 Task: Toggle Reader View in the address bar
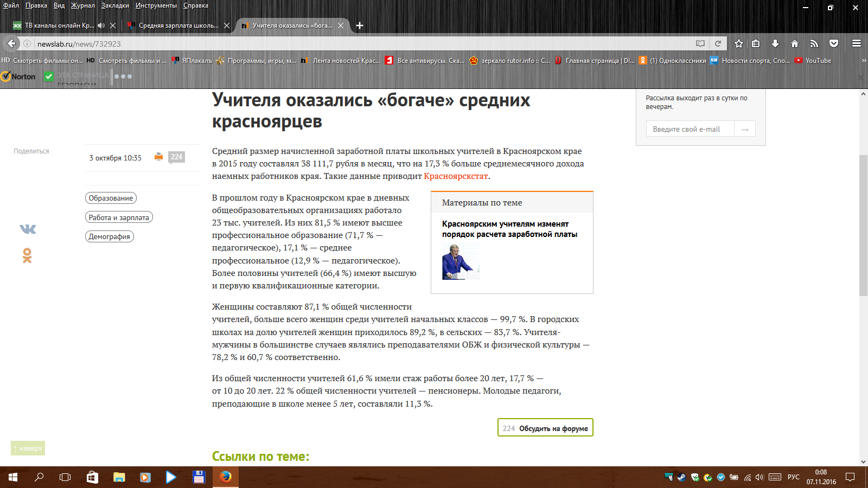click(700, 43)
